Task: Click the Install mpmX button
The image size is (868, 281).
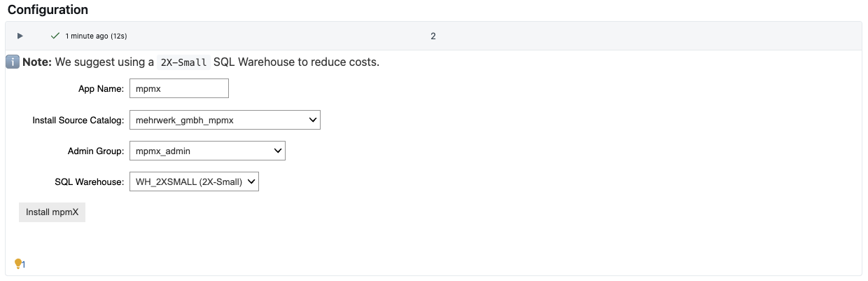Action: [52, 212]
